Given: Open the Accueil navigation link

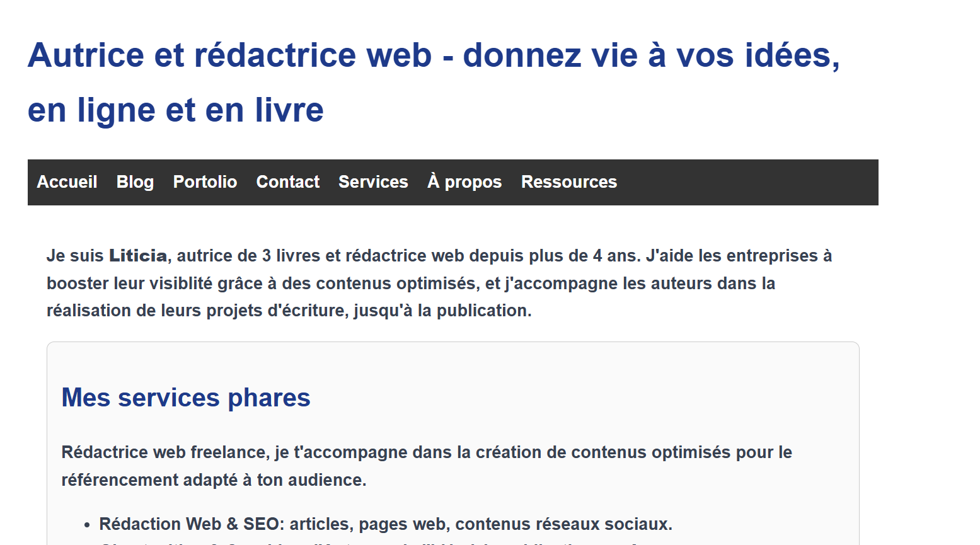Looking at the screenshot, I should 67,182.
